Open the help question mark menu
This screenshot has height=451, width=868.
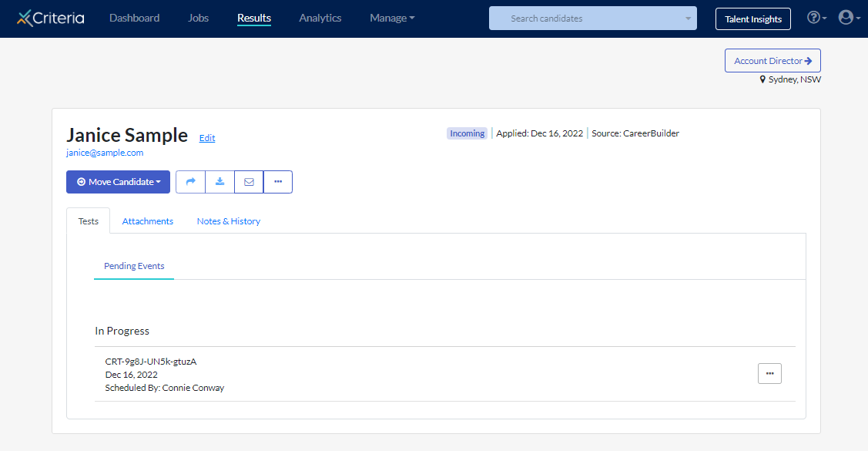pyautogui.click(x=816, y=18)
